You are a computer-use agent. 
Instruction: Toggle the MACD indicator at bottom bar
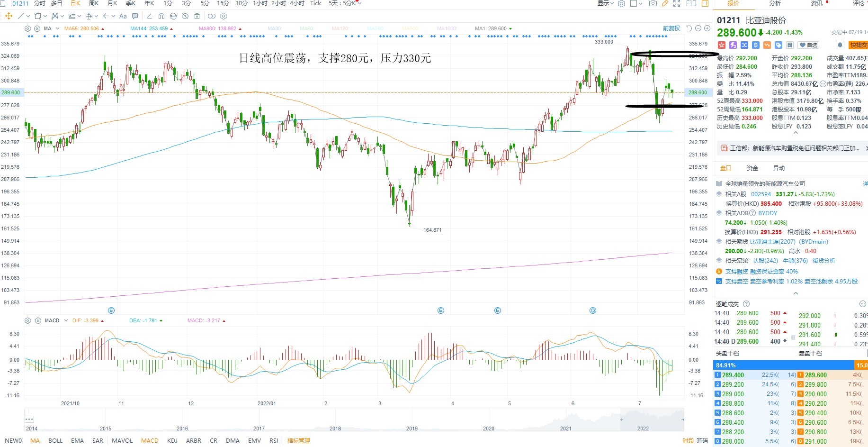150,441
